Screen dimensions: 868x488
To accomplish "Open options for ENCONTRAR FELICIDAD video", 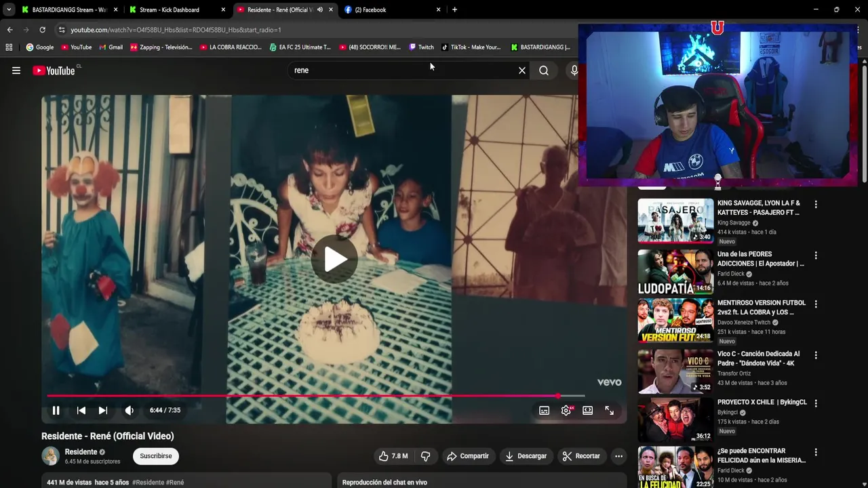I will point(816,452).
